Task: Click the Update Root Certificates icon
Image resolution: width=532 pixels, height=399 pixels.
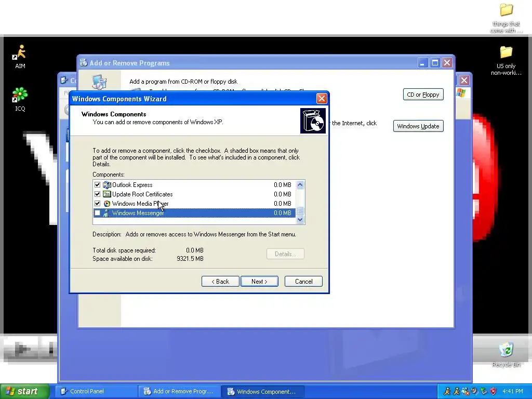Action: coord(107,194)
